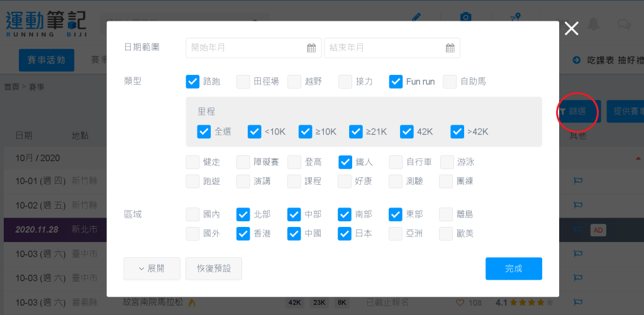
Task: Click 恢復預設 to reset filters
Action: (213, 268)
